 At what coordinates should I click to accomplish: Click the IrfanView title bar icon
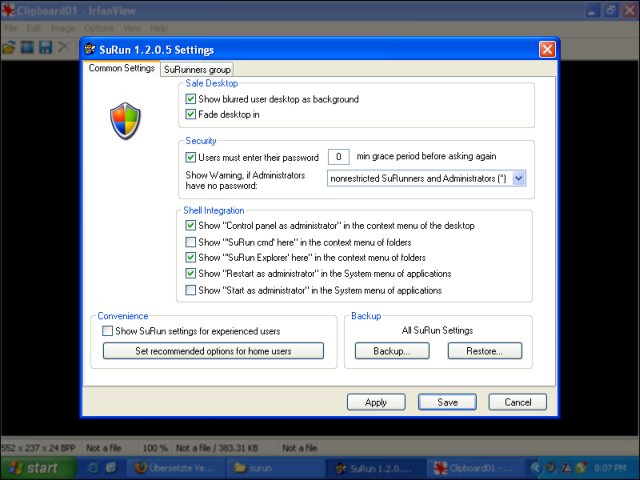(8, 10)
